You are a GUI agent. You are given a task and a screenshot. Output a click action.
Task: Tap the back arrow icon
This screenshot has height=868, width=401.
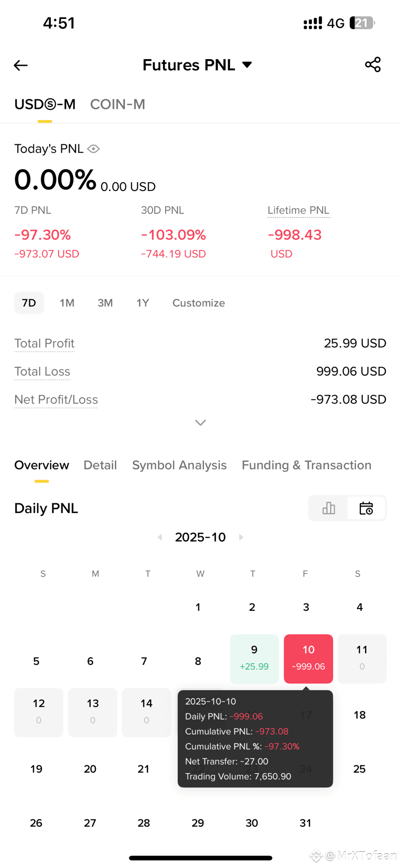[21, 65]
